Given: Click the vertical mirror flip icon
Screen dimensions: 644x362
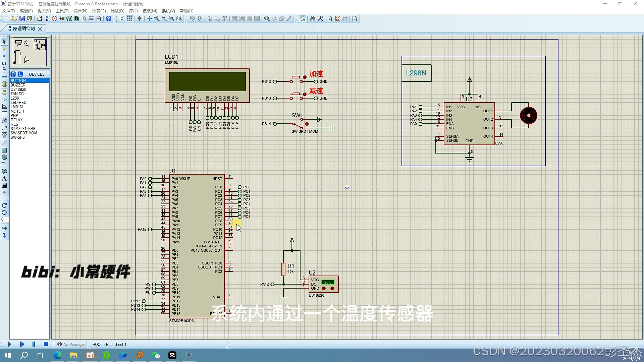Looking at the screenshot, I should click(x=4, y=235).
